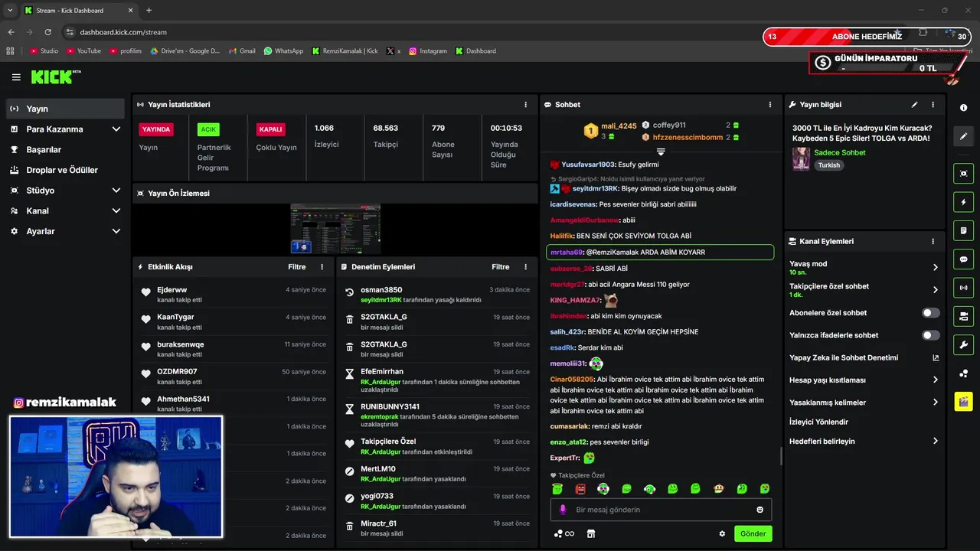Select Yayın in the sidebar

click(x=65, y=109)
